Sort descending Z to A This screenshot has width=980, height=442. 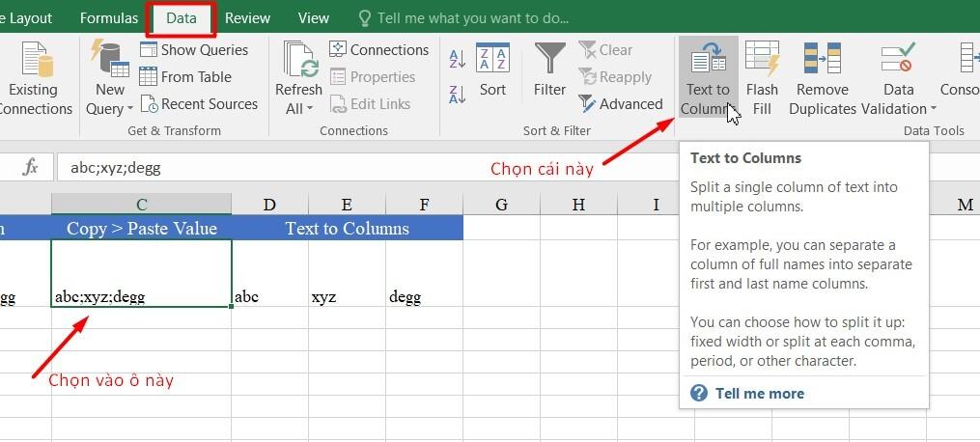(x=458, y=93)
